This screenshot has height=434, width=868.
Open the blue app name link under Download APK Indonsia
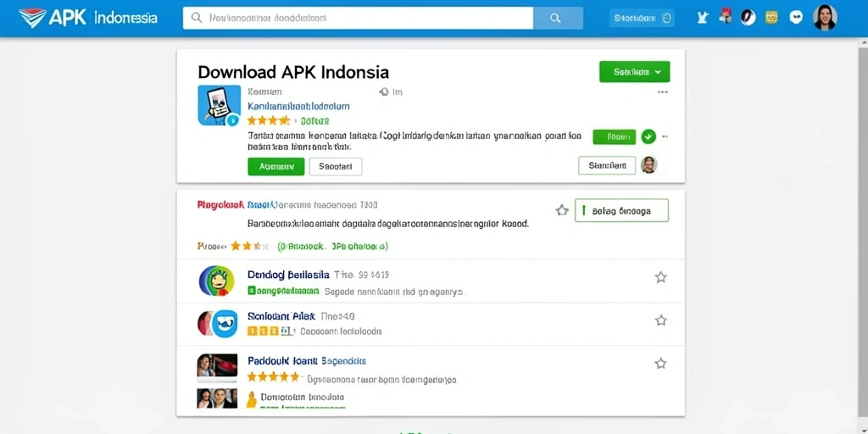pos(298,106)
